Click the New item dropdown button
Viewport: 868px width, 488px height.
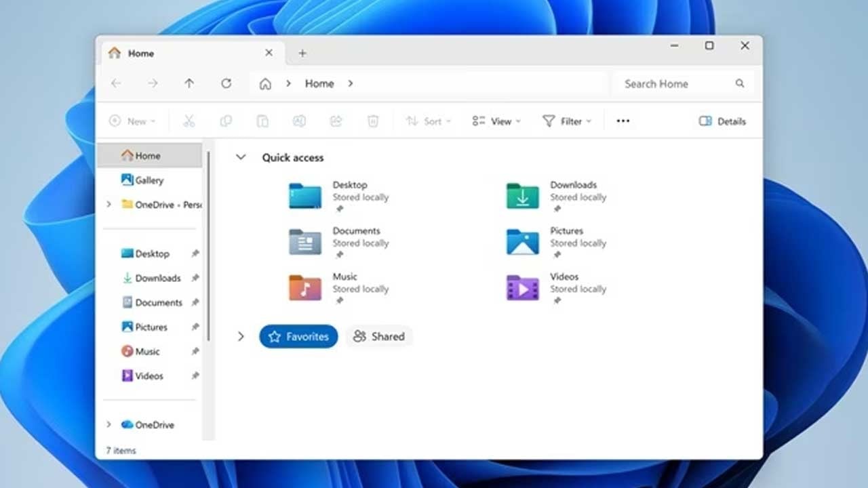[x=133, y=121]
